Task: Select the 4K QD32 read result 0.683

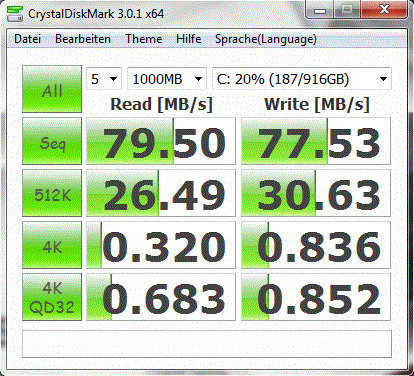Action: pos(161,297)
